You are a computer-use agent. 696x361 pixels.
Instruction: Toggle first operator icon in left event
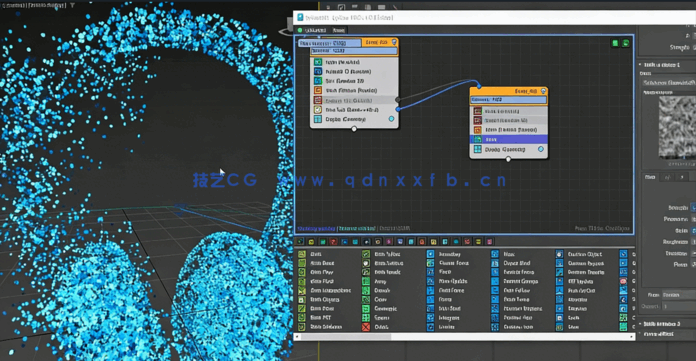coord(318,62)
